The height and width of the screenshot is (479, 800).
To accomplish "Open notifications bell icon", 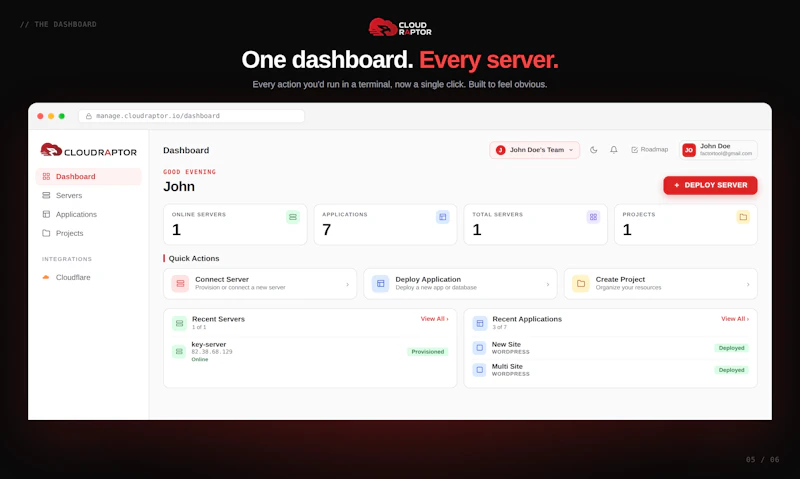I will tap(614, 150).
